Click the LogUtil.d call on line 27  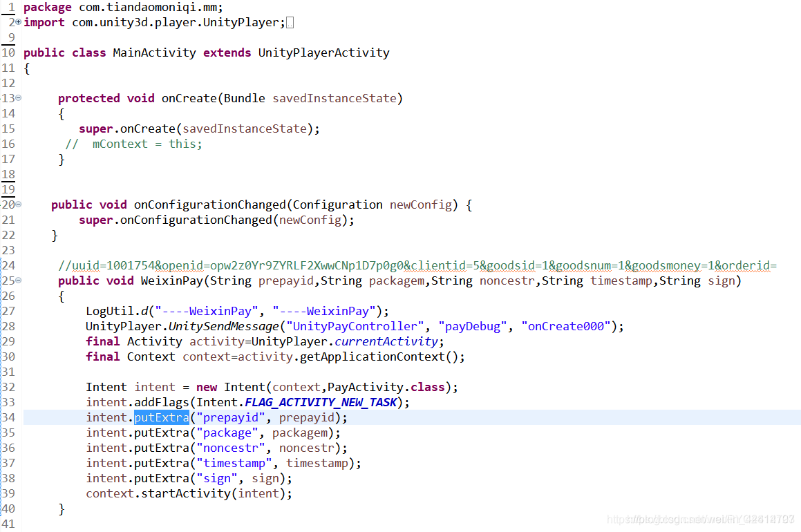237,311
